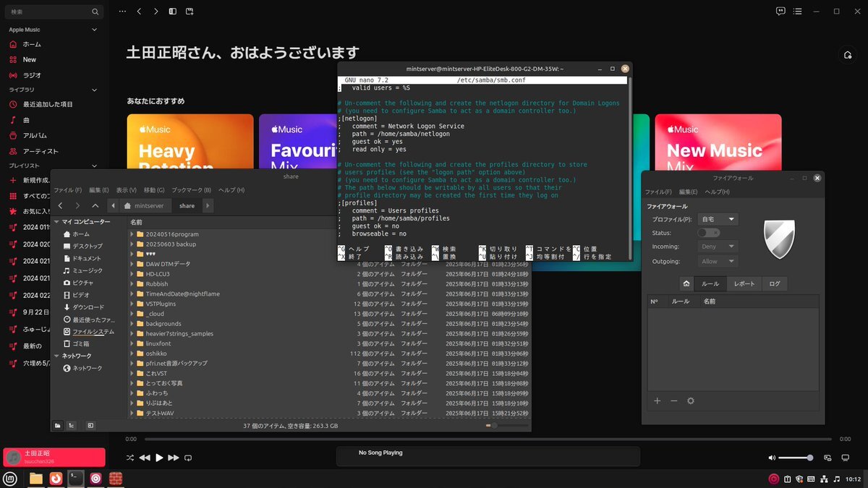Toggle the firewall Status switch

pos(708,233)
